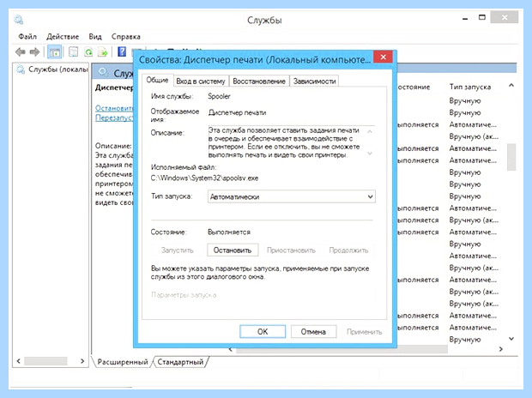Click Services window icon in title bar
Image resolution: width=532 pixels, height=398 pixels.
point(19,20)
